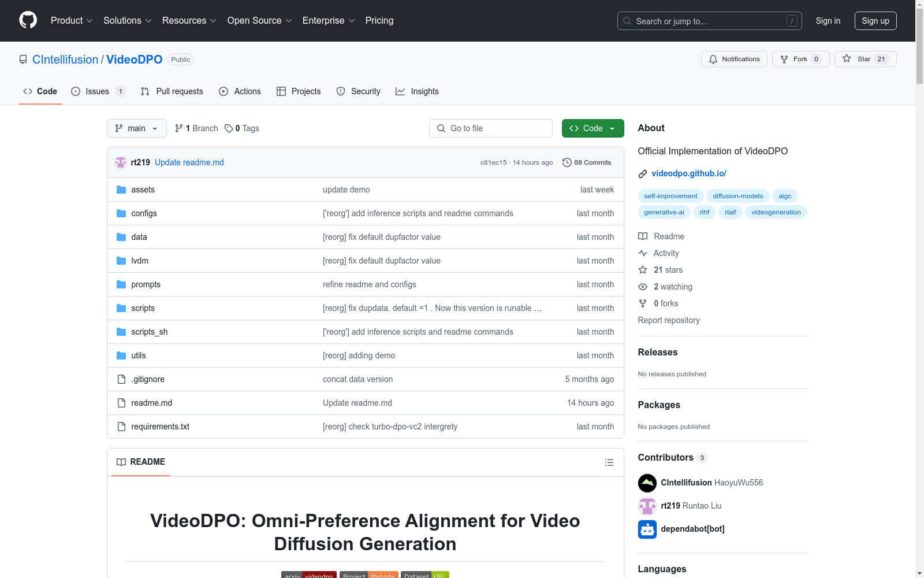Expand the Resources menu
The image size is (924, 578).
click(189, 20)
